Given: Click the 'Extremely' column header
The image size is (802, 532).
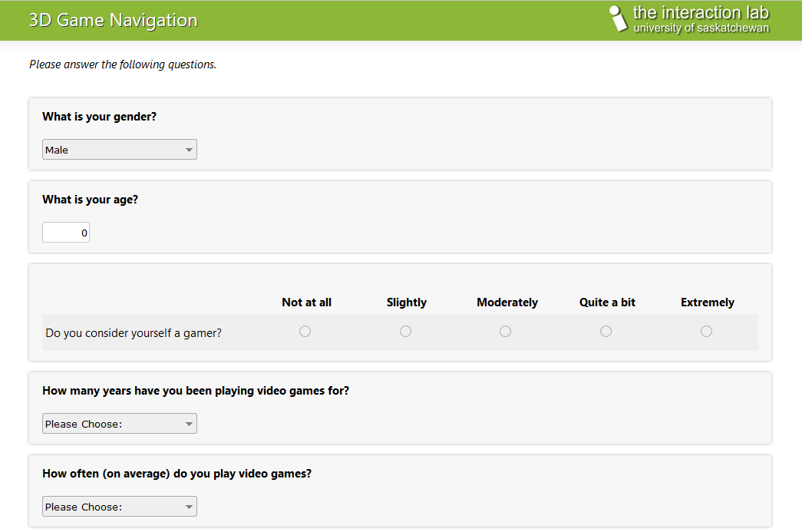Looking at the screenshot, I should 708,302.
